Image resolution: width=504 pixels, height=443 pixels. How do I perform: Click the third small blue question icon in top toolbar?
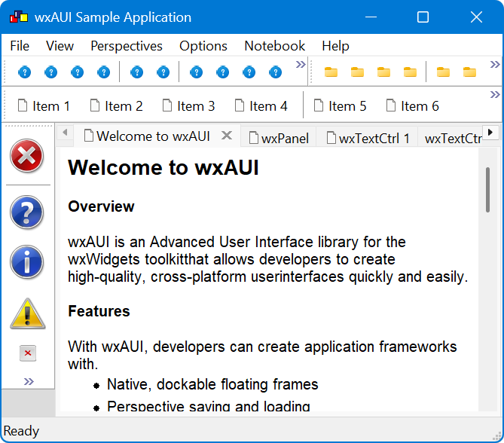coord(77,72)
